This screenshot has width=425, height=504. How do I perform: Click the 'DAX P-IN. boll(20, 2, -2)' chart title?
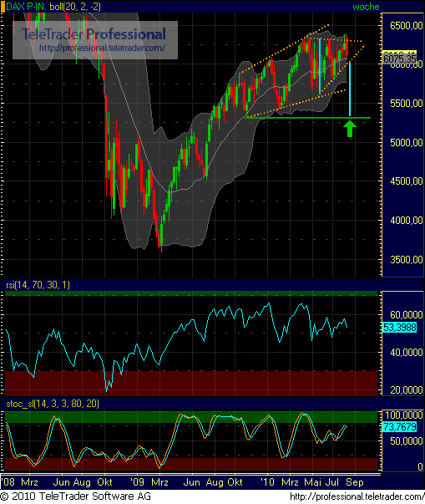click(53, 7)
